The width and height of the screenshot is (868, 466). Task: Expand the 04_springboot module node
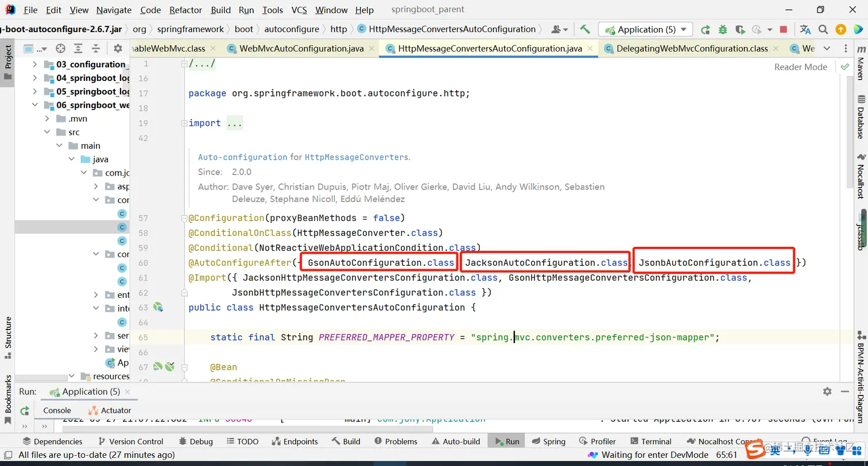[35, 78]
